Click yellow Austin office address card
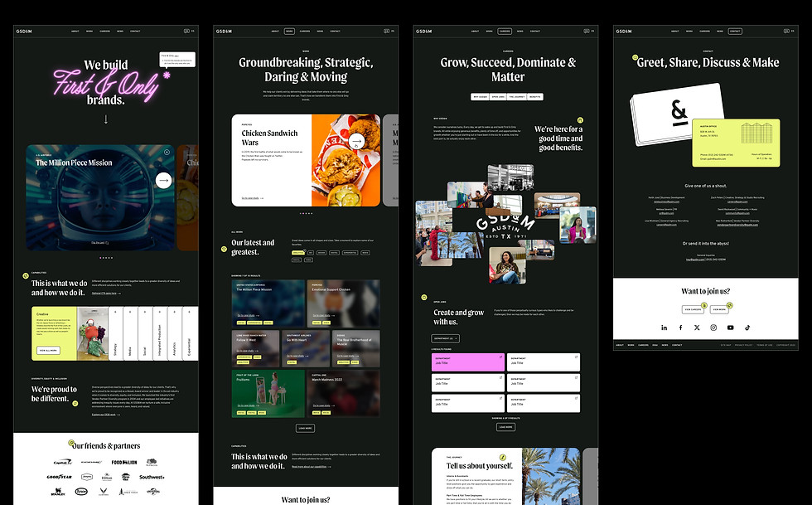Viewport: 812px width, 505px height. pos(736,143)
